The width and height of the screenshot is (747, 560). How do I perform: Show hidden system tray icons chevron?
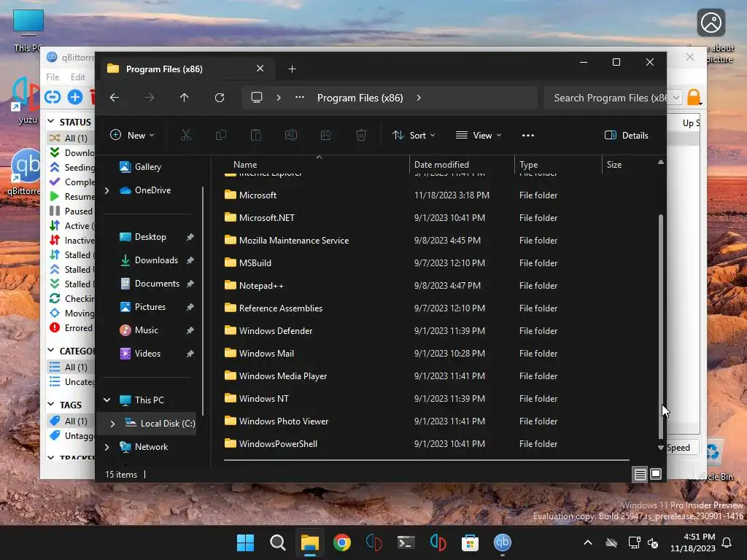point(588,542)
